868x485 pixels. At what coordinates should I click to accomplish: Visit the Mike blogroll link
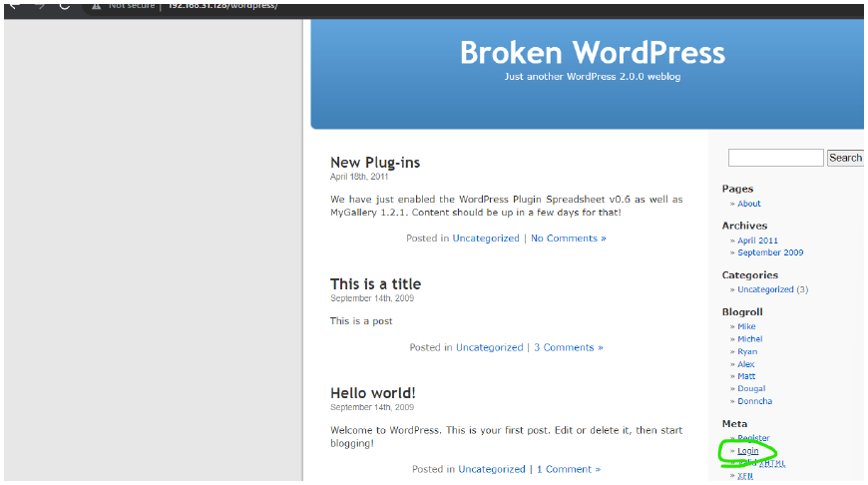[x=746, y=326]
